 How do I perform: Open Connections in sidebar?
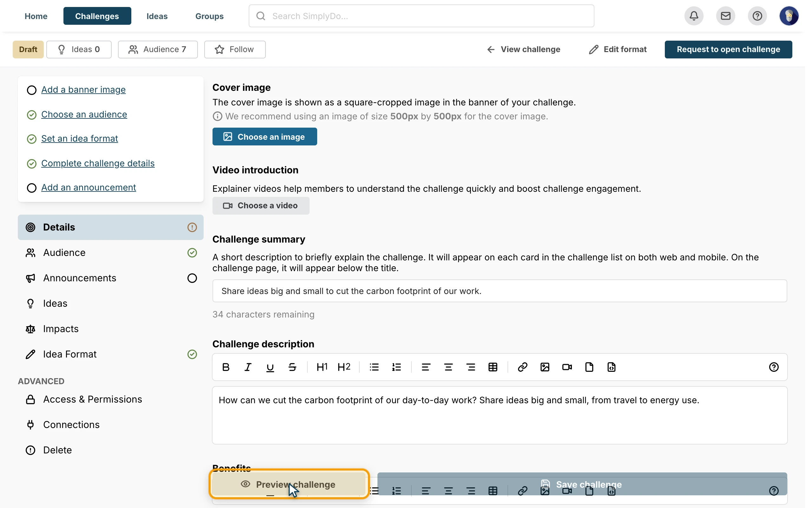71,425
